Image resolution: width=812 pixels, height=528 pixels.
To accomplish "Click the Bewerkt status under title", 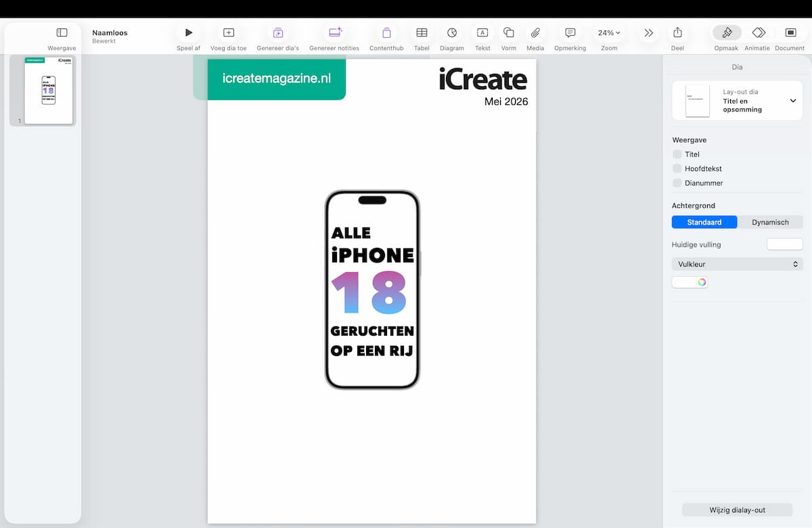I will pyautogui.click(x=104, y=41).
